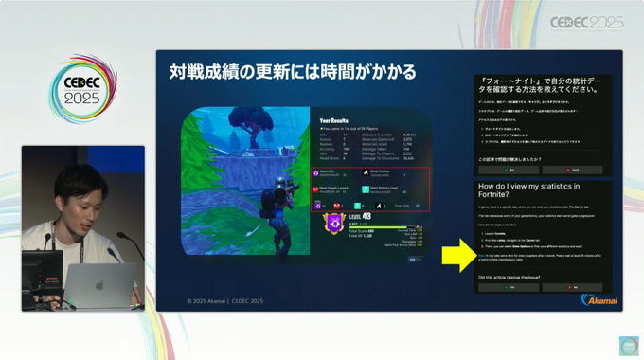
Task: Click the black revives icon in the summary row
Action: 379,206
